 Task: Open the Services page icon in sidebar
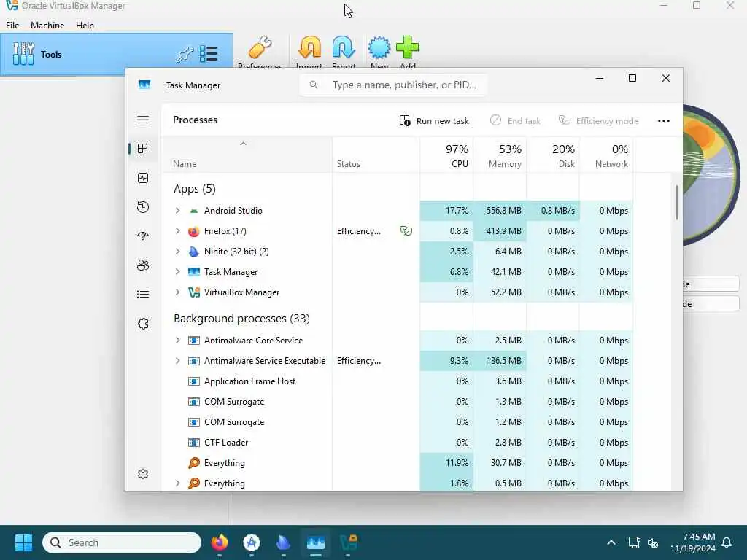click(143, 324)
